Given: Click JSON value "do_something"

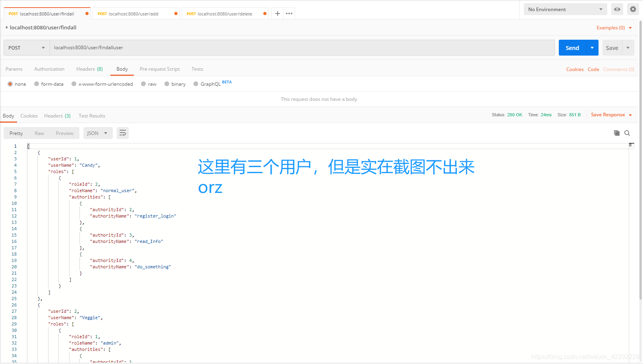Looking at the screenshot, I should [x=153, y=267].
